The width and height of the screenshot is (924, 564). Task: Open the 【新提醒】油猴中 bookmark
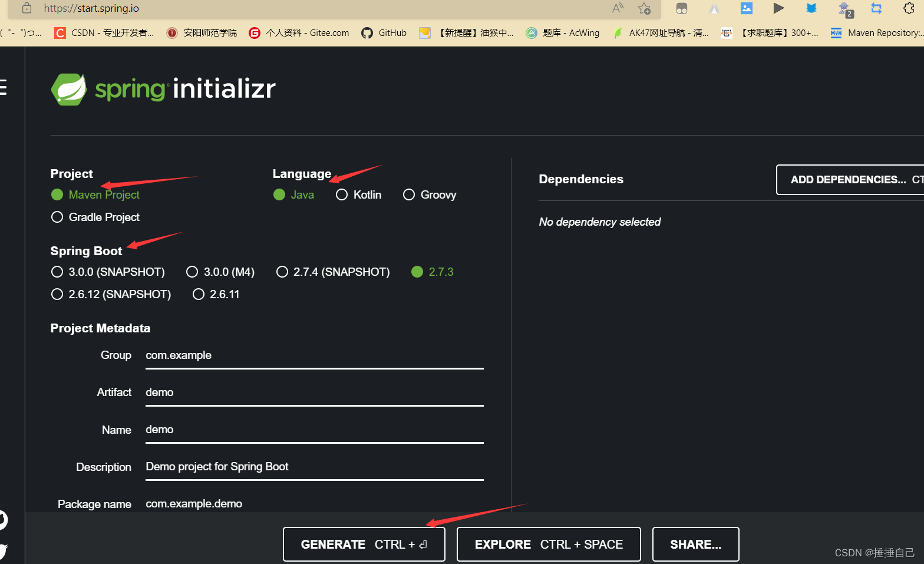(466, 33)
